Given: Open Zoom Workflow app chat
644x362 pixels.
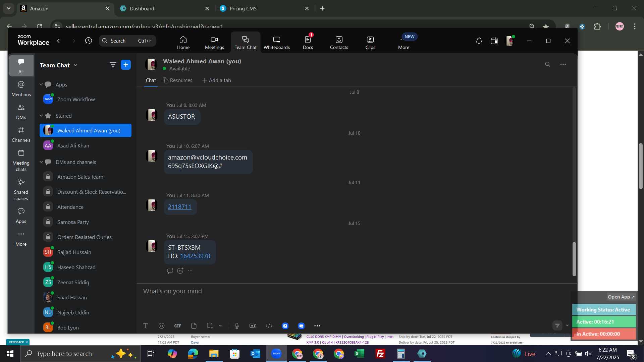Looking at the screenshot, I should [86, 99].
